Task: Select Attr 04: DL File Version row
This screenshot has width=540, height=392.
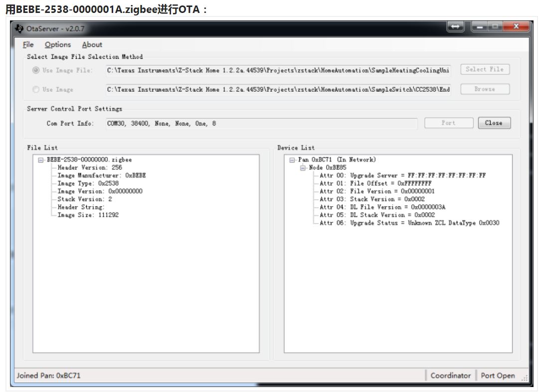Action: (382, 207)
